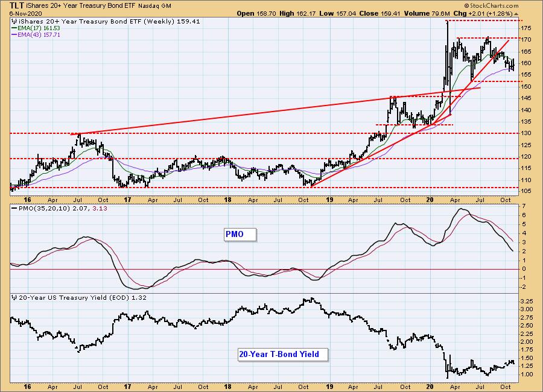This screenshot has width=543, height=392.
Task: Click the 155 price axis label
Action: click(526, 75)
